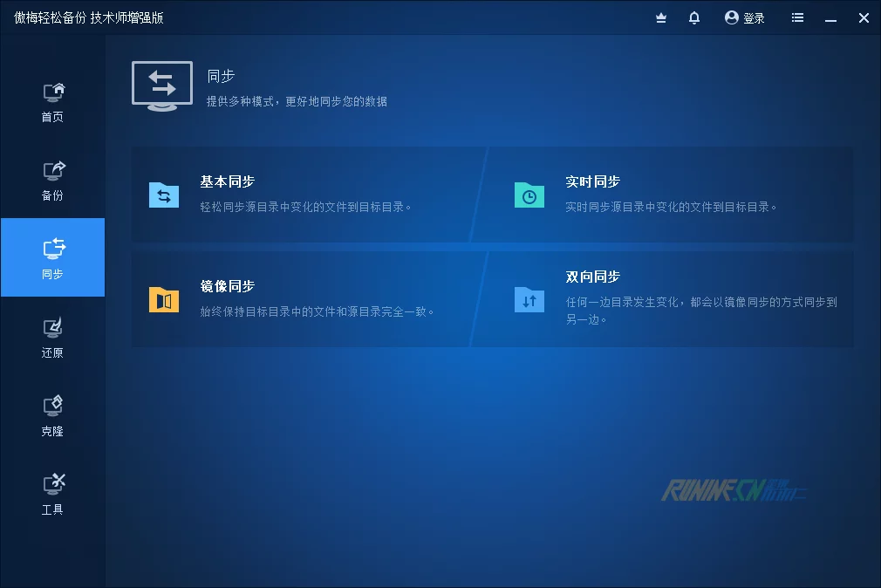Switch to the 同步 sync tab
This screenshot has height=588, width=881.
click(53, 257)
